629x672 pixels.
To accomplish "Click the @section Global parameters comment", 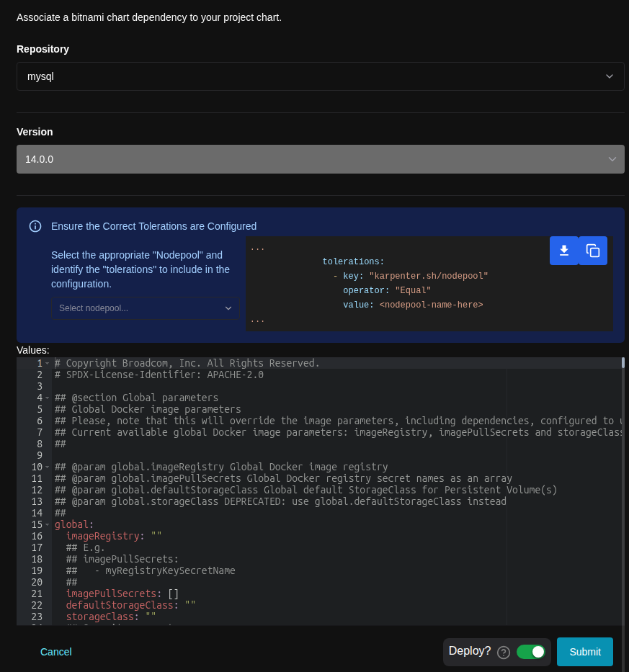I will coord(136,398).
